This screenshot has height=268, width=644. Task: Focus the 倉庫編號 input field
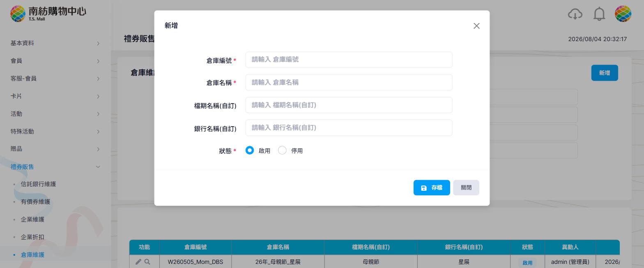[x=349, y=60]
